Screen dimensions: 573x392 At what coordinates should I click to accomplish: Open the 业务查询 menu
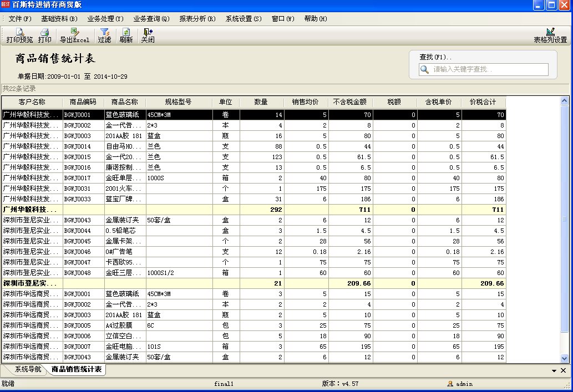(151, 19)
